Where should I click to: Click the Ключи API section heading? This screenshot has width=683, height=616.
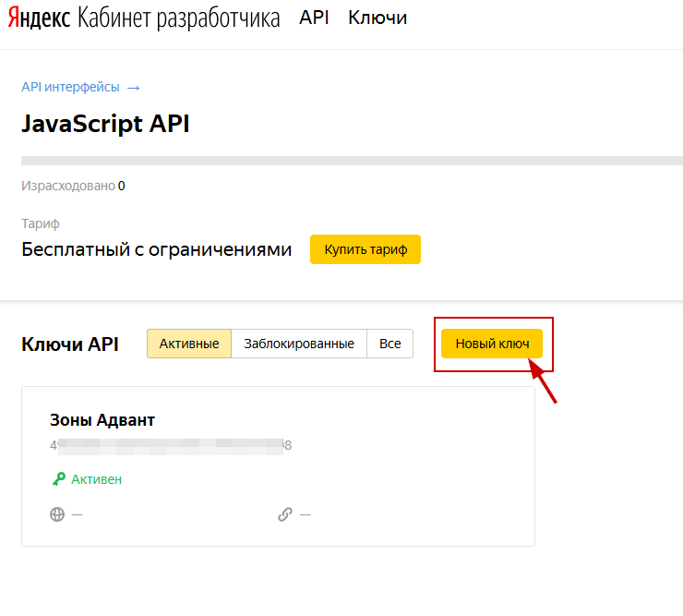[x=70, y=344]
